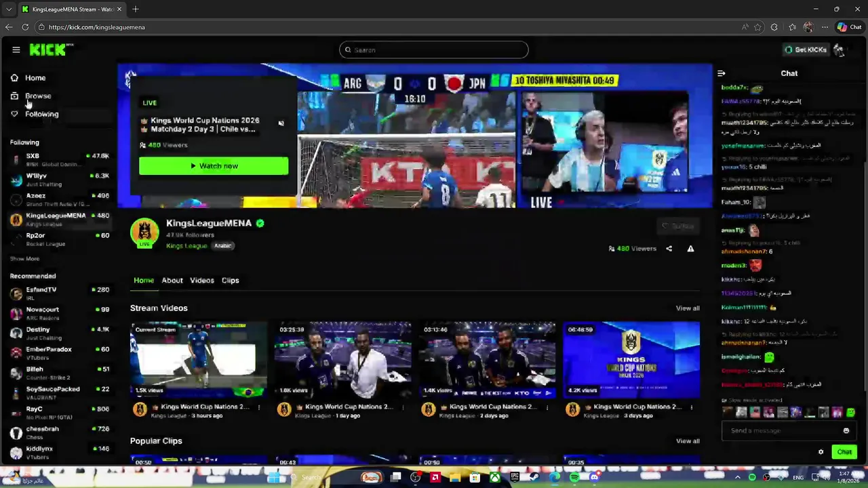View all Popular Clips
The height and width of the screenshot is (488, 868).
[x=688, y=441]
